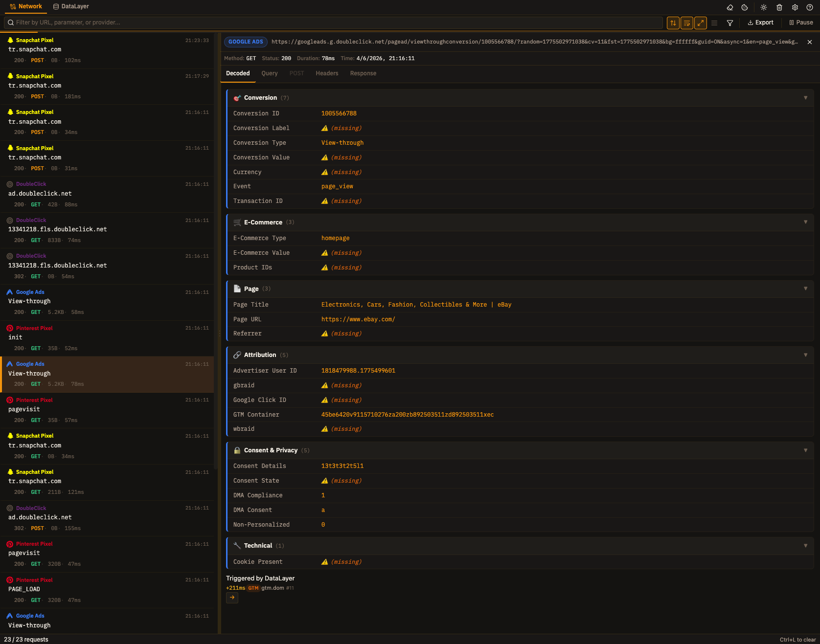Click the Advertiser User ID value

tap(358, 371)
